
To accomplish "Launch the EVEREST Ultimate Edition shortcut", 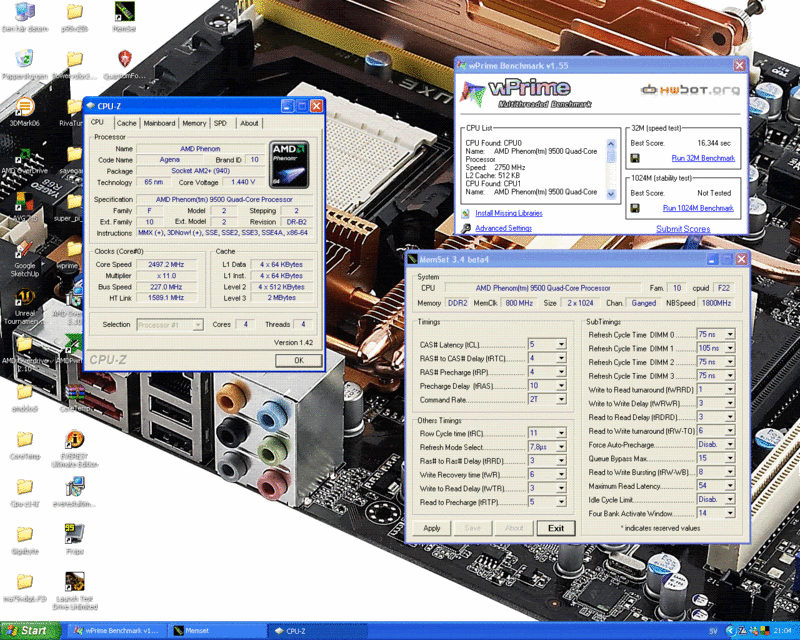I will click(x=74, y=439).
